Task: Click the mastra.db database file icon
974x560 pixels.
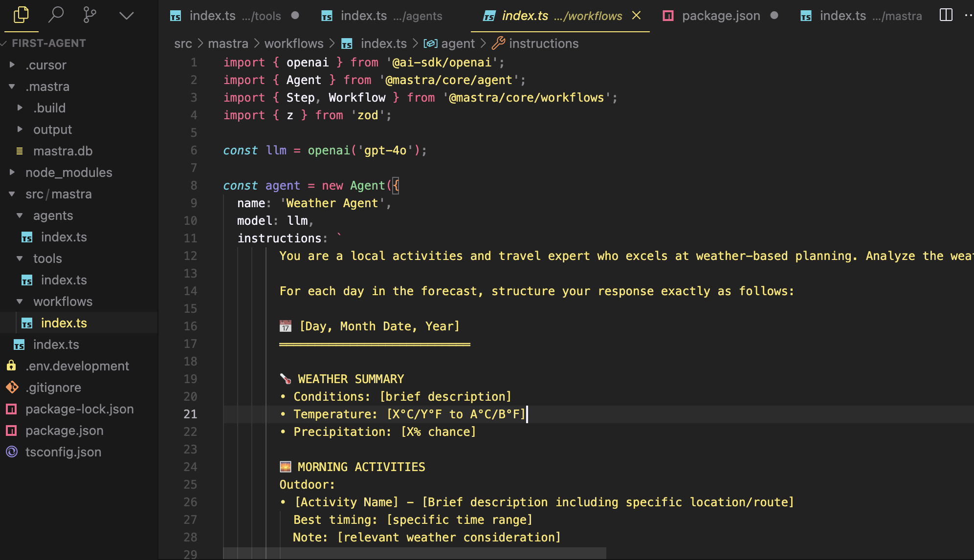Action: (20, 151)
